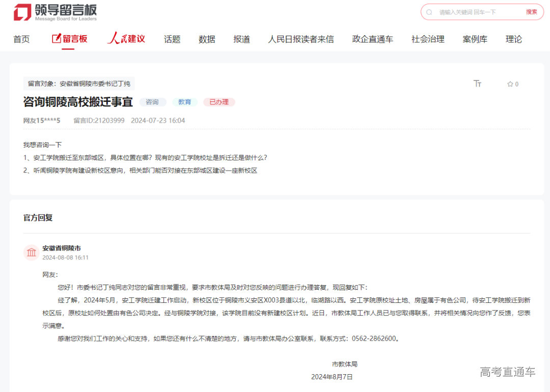Open the 报道 section
The height and width of the screenshot is (392, 550).
(x=241, y=39)
